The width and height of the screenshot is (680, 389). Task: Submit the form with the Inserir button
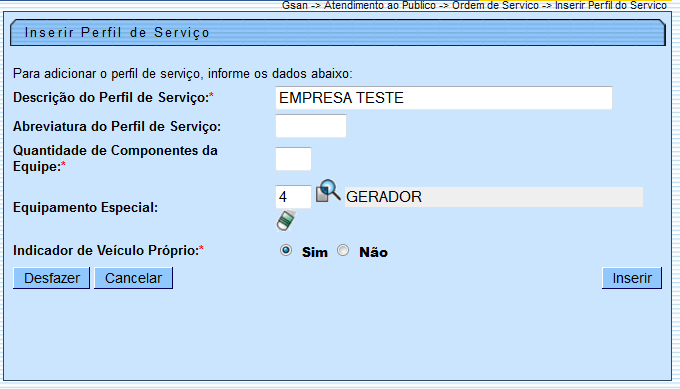click(632, 278)
